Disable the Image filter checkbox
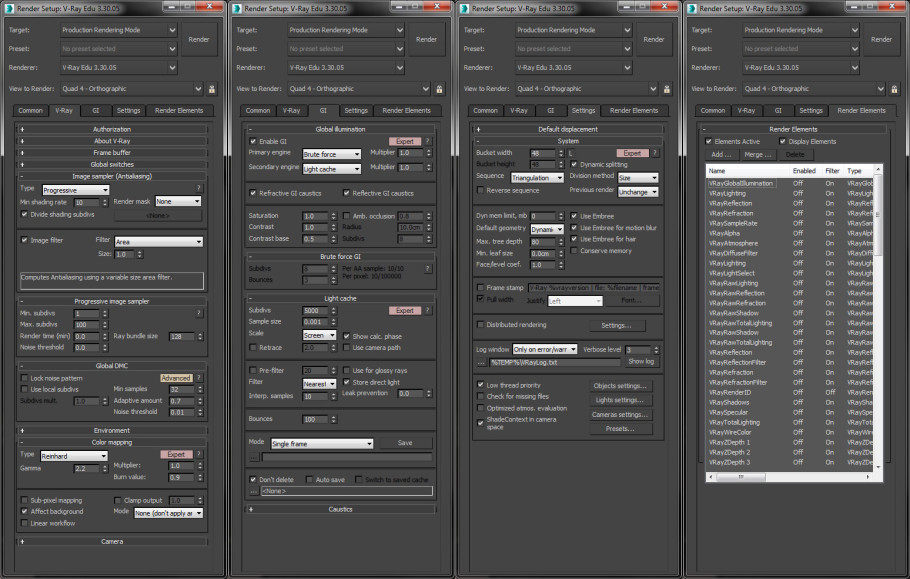 click(24, 240)
